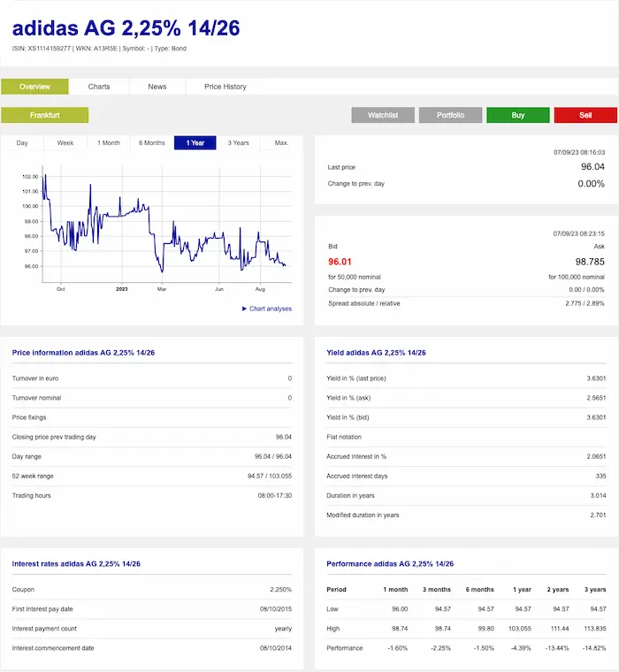
Task: Click the Ask price 98.785
Action: [x=590, y=262]
